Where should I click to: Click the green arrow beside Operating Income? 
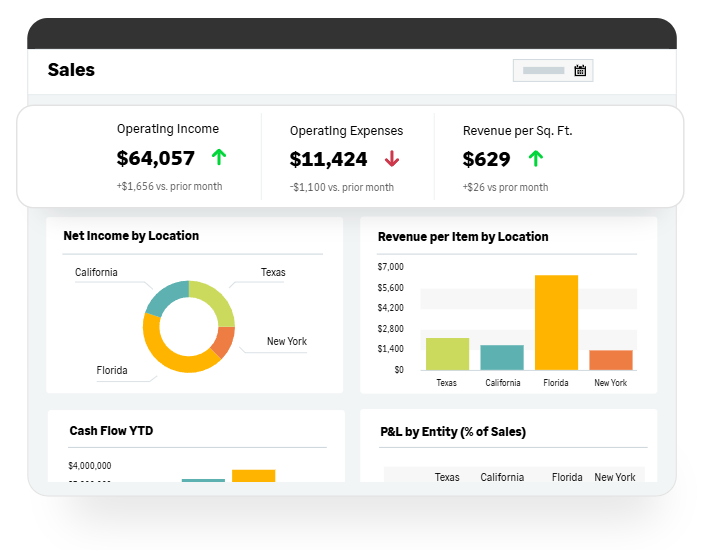point(219,157)
